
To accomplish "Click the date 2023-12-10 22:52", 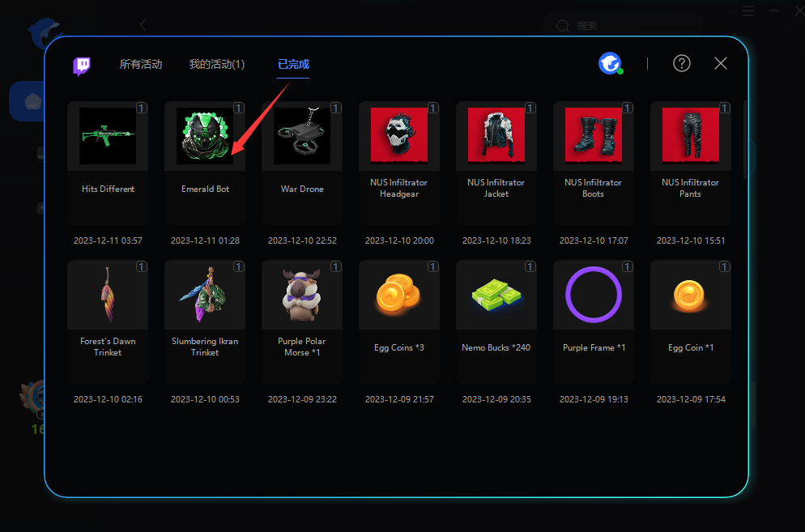I will click(x=302, y=240).
